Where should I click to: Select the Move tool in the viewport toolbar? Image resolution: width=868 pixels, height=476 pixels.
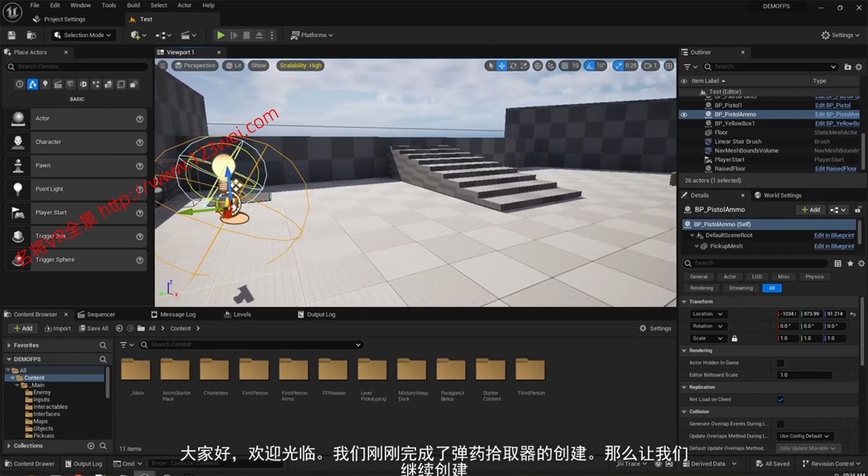pyautogui.click(x=502, y=65)
